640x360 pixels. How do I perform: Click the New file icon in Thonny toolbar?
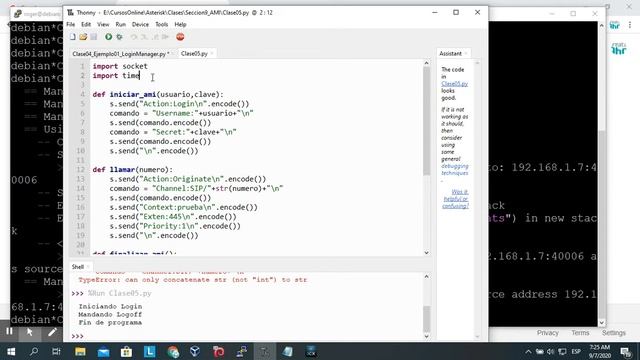73,37
